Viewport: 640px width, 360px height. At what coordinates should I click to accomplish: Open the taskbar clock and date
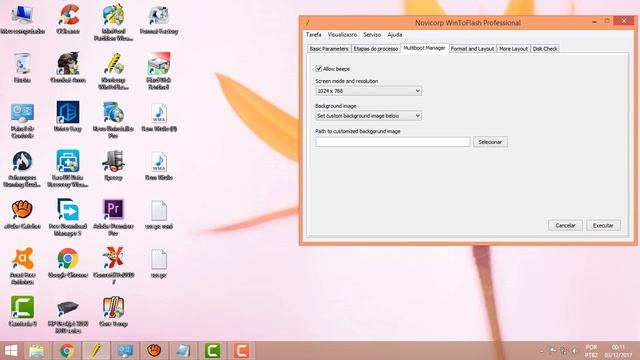pos(618,351)
